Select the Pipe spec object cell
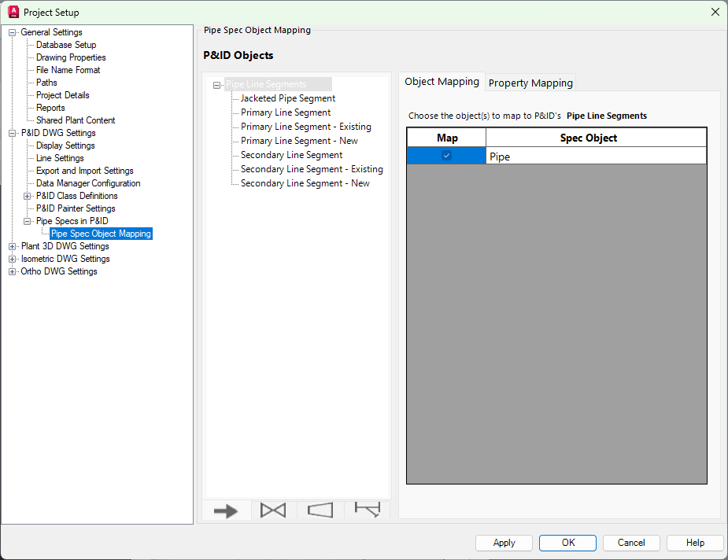 (x=596, y=157)
